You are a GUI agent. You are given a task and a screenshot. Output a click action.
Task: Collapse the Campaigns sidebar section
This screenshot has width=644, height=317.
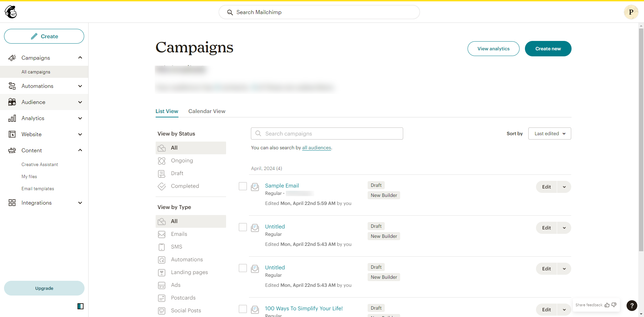(80, 58)
